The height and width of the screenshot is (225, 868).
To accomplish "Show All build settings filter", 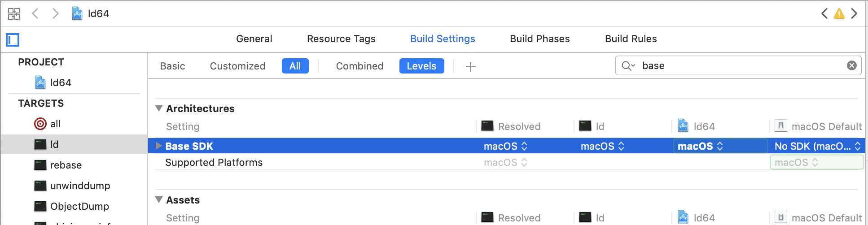I will tap(295, 66).
